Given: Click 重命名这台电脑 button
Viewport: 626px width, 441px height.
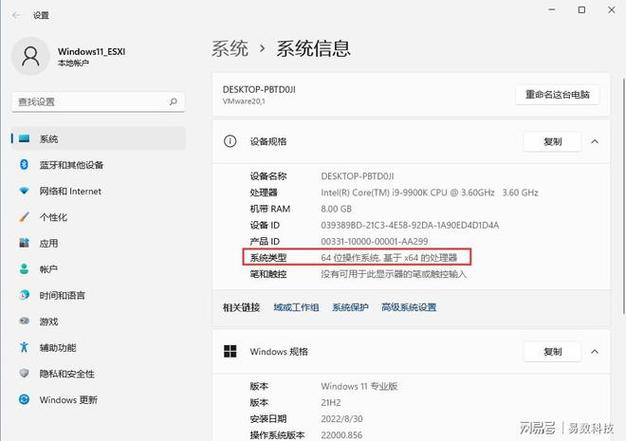Looking at the screenshot, I should pyautogui.click(x=557, y=95).
